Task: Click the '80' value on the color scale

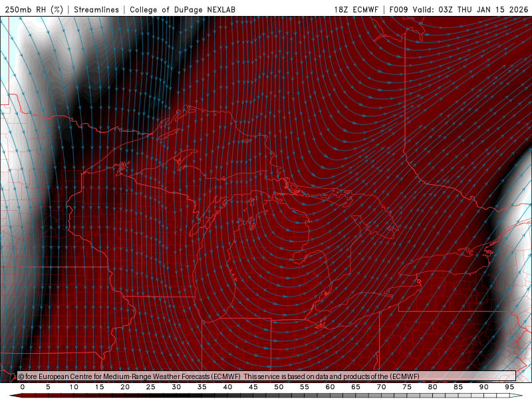Action: coord(433,387)
